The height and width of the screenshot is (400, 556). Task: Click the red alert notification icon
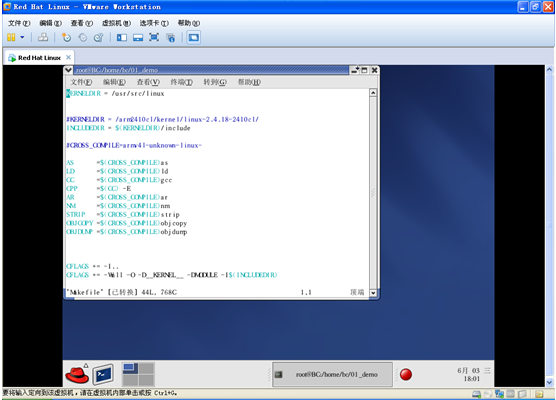click(406, 374)
